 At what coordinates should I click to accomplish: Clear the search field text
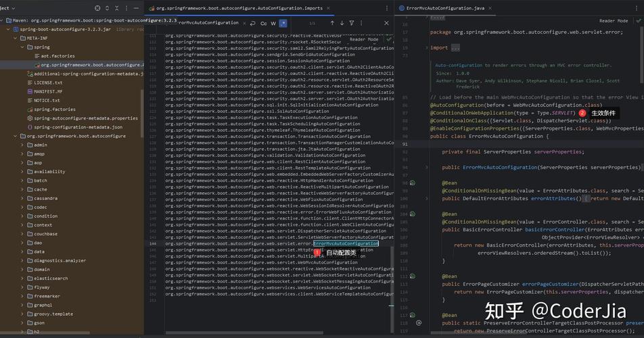pyautogui.click(x=244, y=24)
